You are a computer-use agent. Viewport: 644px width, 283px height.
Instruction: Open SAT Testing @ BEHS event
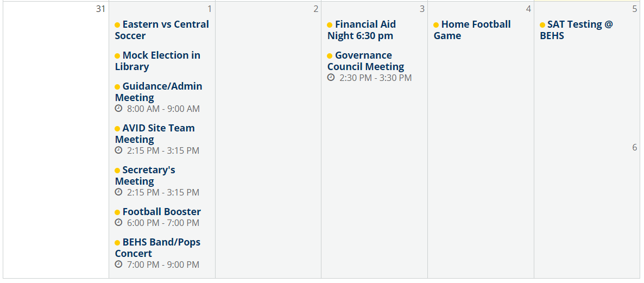[x=576, y=30]
